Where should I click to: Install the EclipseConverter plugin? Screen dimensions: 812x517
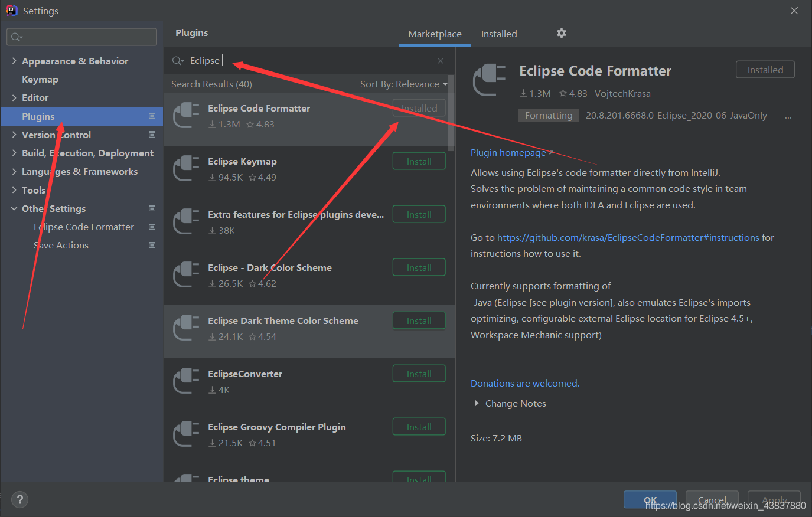[x=419, y=374]
